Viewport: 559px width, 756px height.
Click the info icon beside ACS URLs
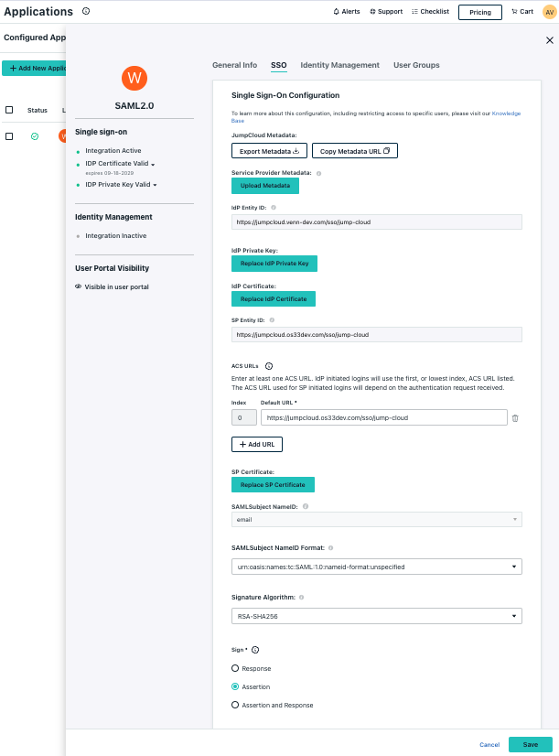pyautogui.click(x=269, y=366)
